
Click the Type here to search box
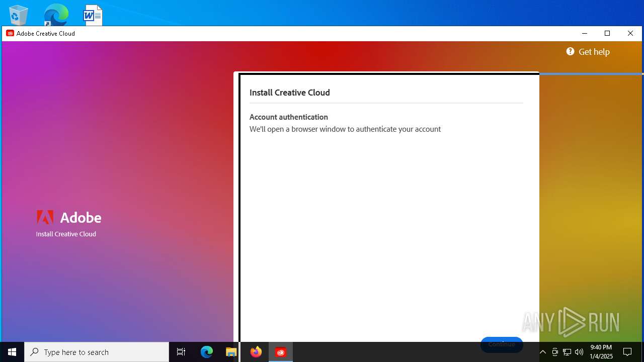[97, 352]
